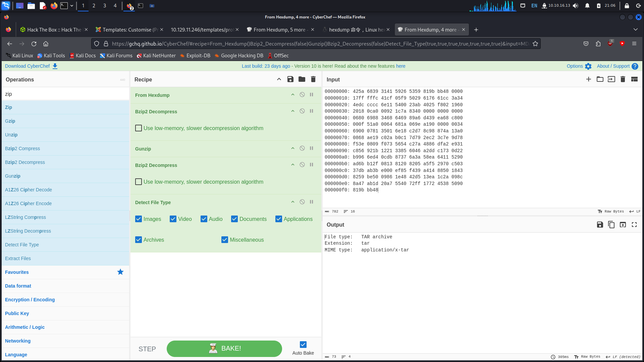Uncheck the Applications file type checkbox

[279, 219]
